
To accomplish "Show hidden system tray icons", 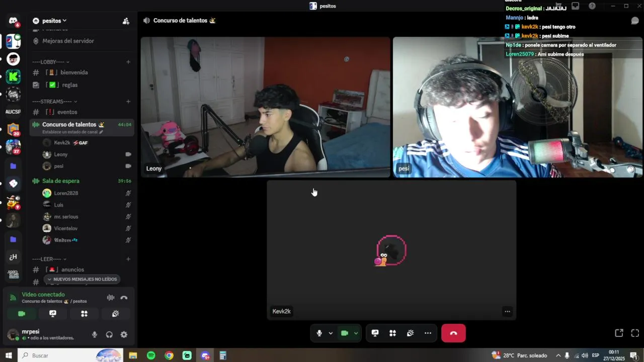I will pyautogui.click(x=558, y=355).
